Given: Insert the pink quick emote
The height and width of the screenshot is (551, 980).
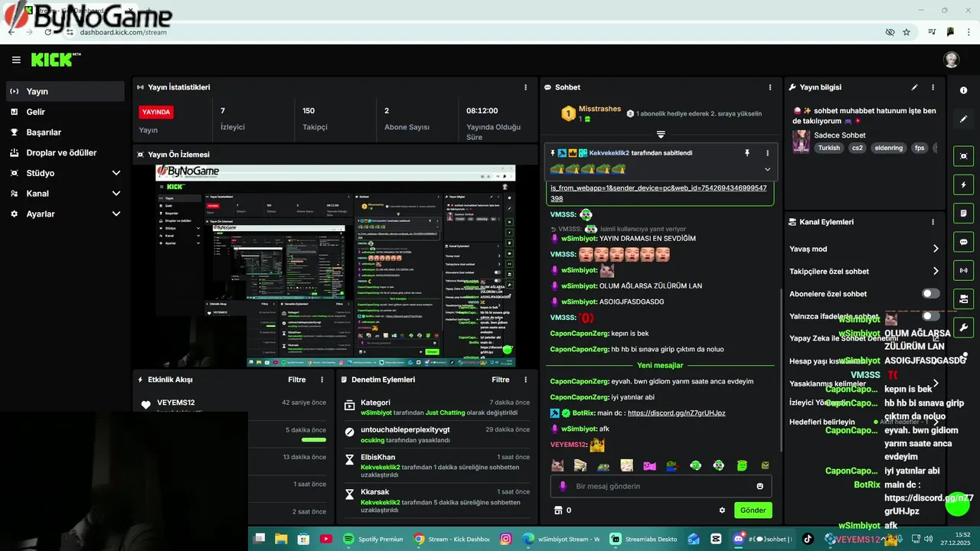Looking at the screenshot, I should tap(649, 465).
